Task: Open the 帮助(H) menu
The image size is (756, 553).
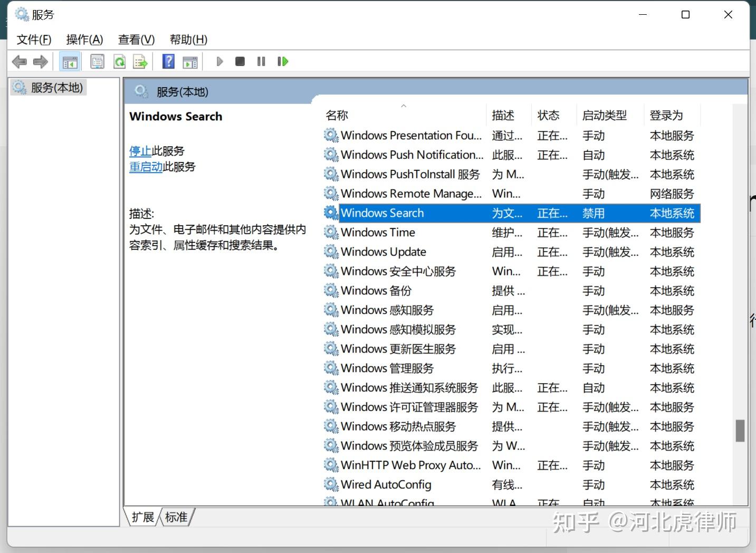Action: [188, 40]
